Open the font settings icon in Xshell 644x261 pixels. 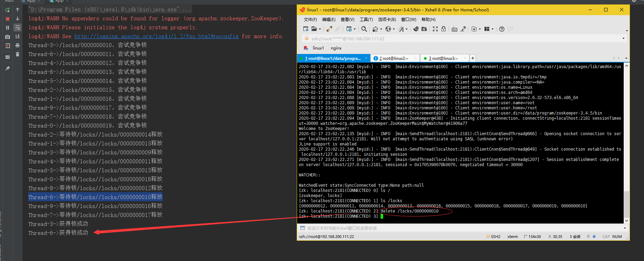coord(401,29)
